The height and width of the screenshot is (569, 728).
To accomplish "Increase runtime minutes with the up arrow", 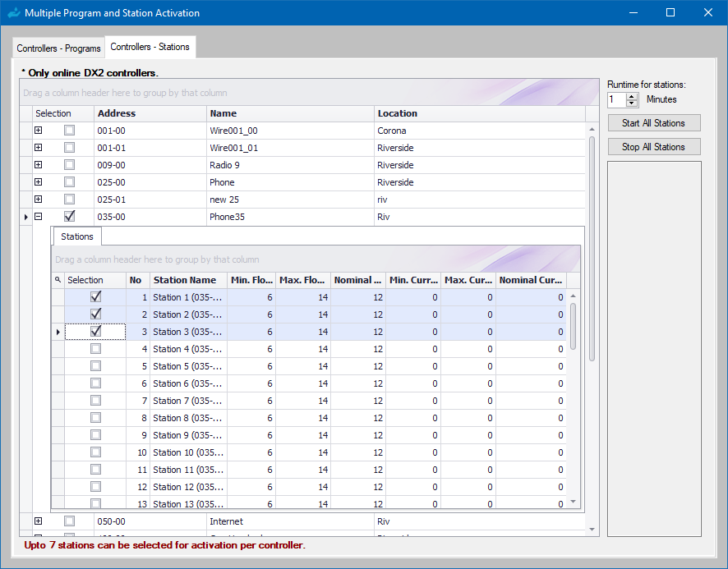I will point(631,97).
